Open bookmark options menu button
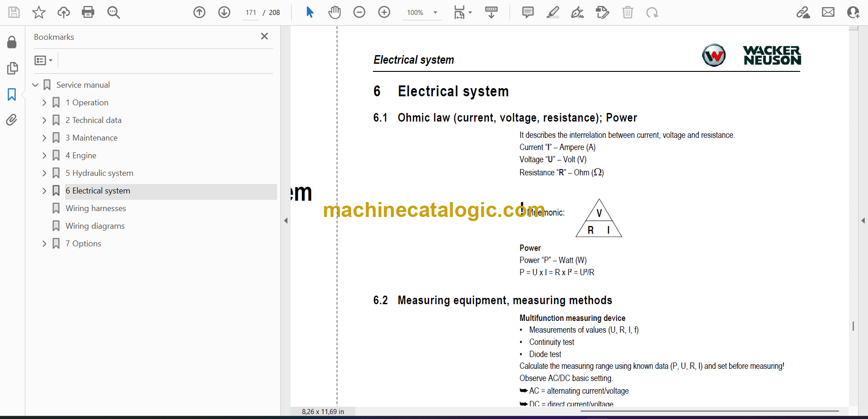 tap(43, 60)
